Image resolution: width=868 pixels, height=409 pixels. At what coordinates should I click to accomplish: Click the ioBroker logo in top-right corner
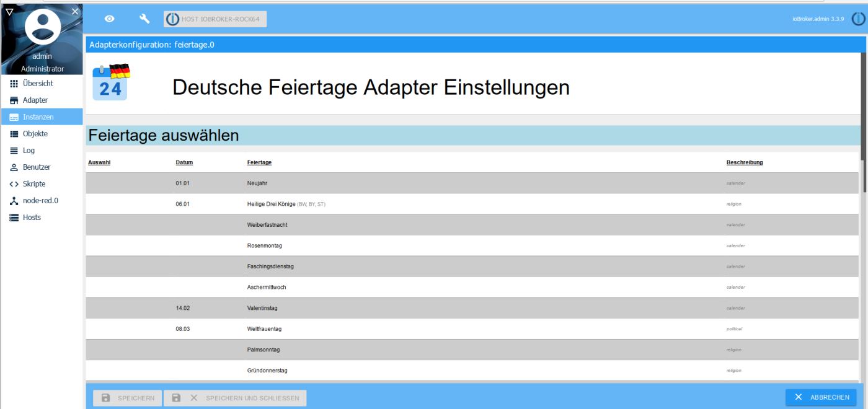pos(858,19)
